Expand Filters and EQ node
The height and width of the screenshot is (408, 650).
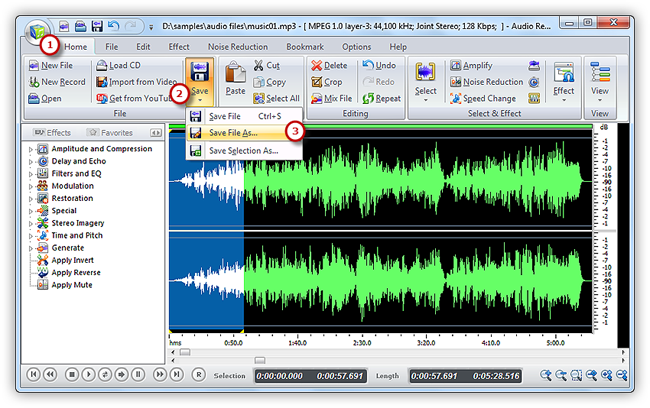(31, 174)
